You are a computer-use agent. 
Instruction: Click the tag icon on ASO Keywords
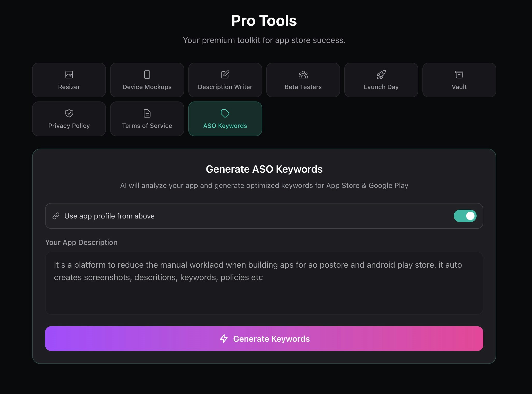(225, 113)
